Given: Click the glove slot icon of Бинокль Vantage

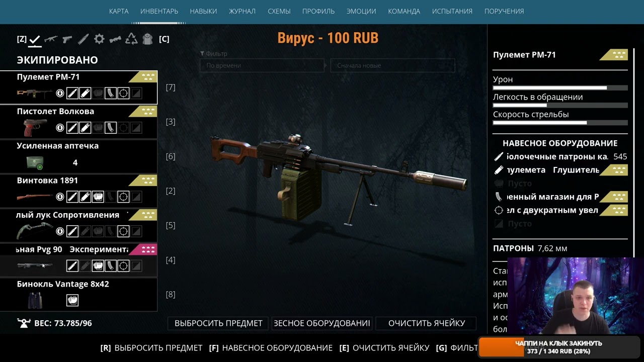Looking at the screenshot, I should click(72, 300).
